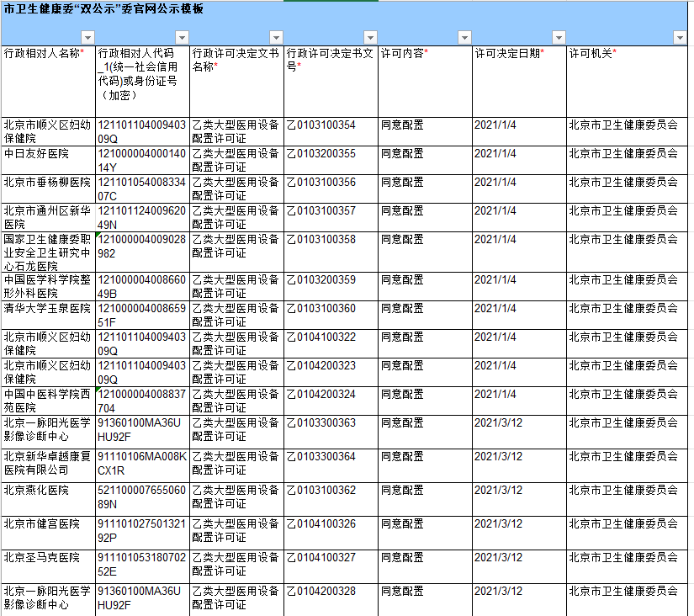Select permit number 乙0104200323
694x616 pixels.
331,373
